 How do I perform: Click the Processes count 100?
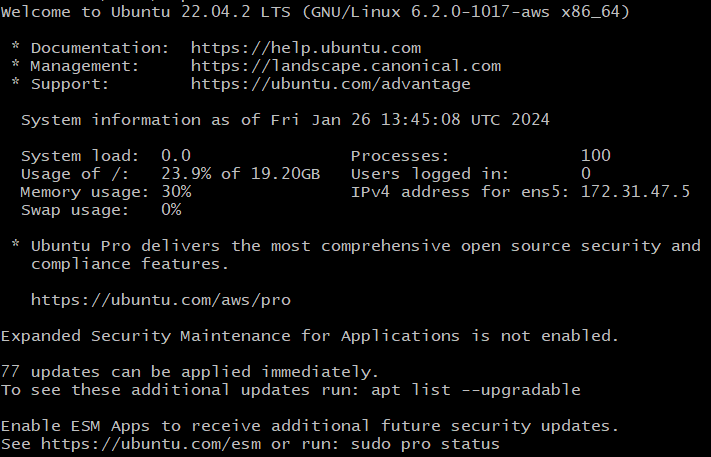coord(595,156)
